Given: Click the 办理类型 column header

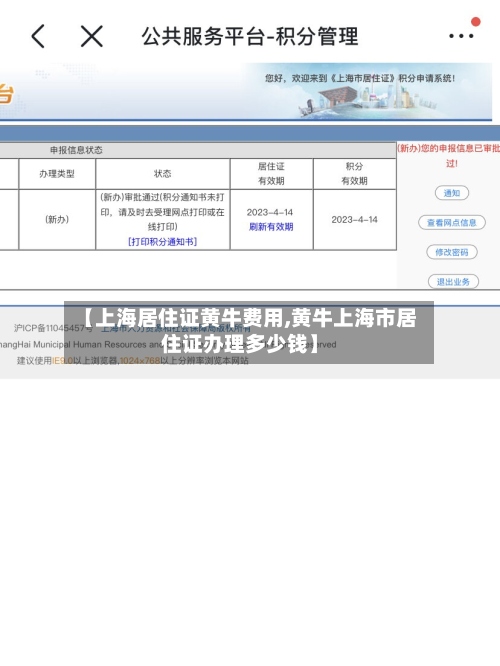Looking at the screenshot, I should click(x=57, y=174).
